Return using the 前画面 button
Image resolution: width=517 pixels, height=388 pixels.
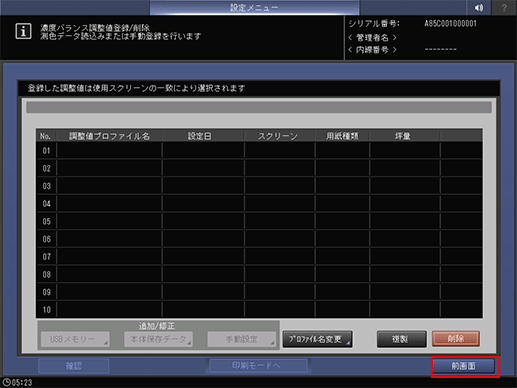pos(464,366)
